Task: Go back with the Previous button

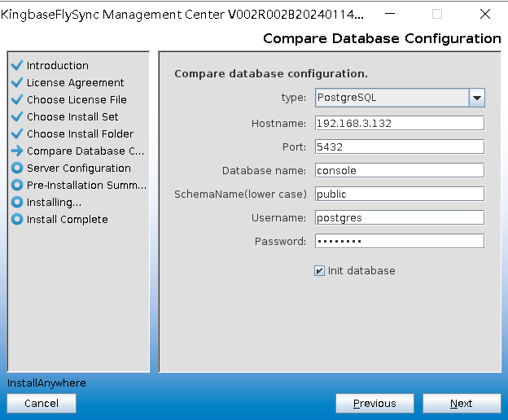Action: (x=374, y=403)
